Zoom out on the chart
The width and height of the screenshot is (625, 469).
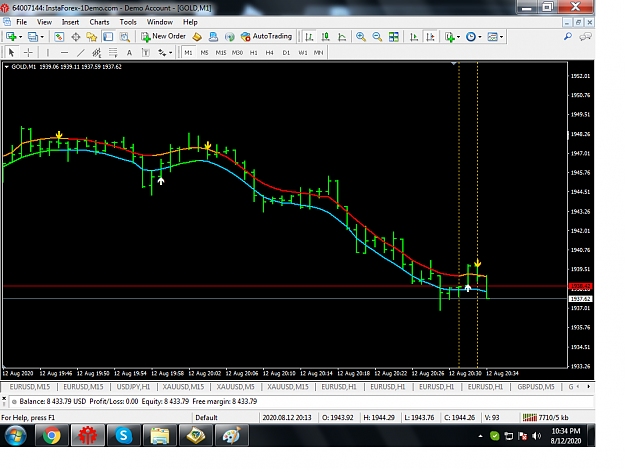click(x=377, y=37)
